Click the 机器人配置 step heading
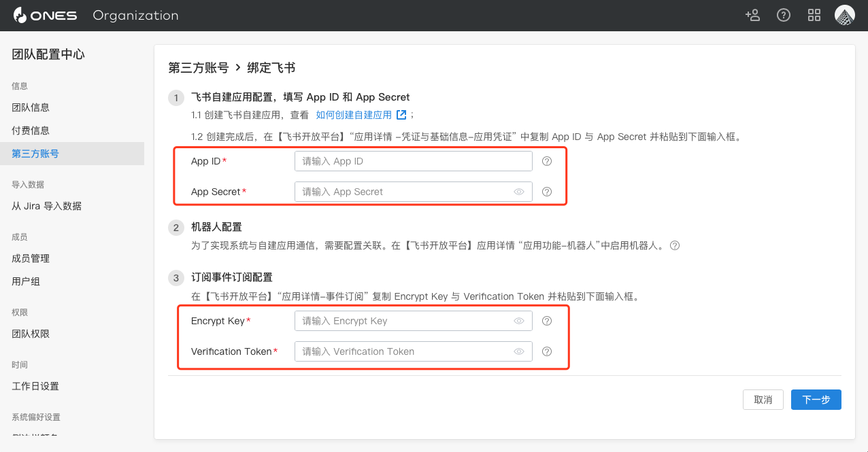Viewport: 868px width, 452px height. click(216, 227)
